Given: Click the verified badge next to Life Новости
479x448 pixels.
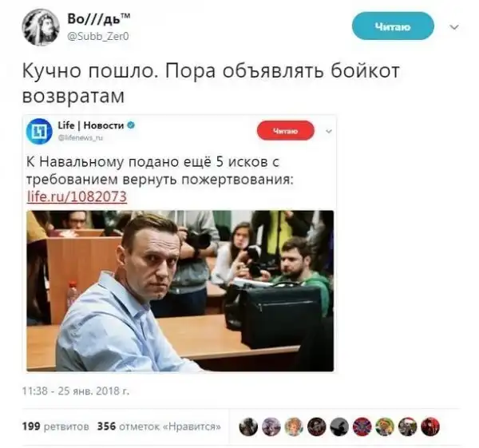Looking at the screenshot, I should (131, 125).
